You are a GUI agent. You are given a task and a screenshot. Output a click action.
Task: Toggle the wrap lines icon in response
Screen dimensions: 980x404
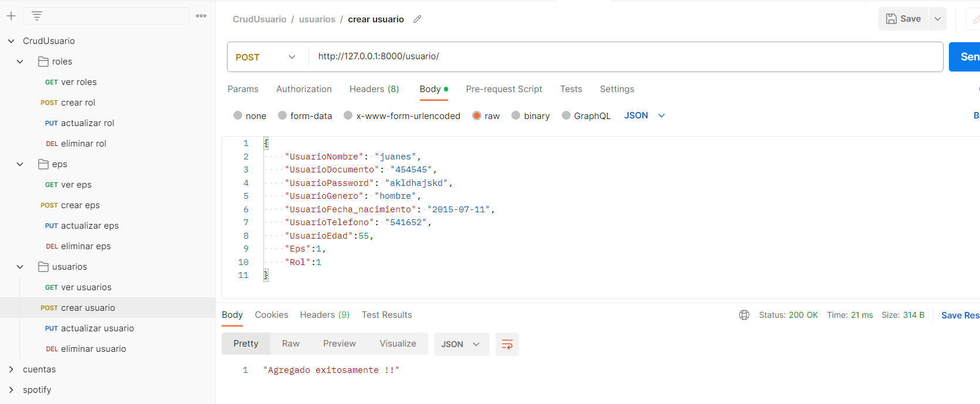[507, 344]
